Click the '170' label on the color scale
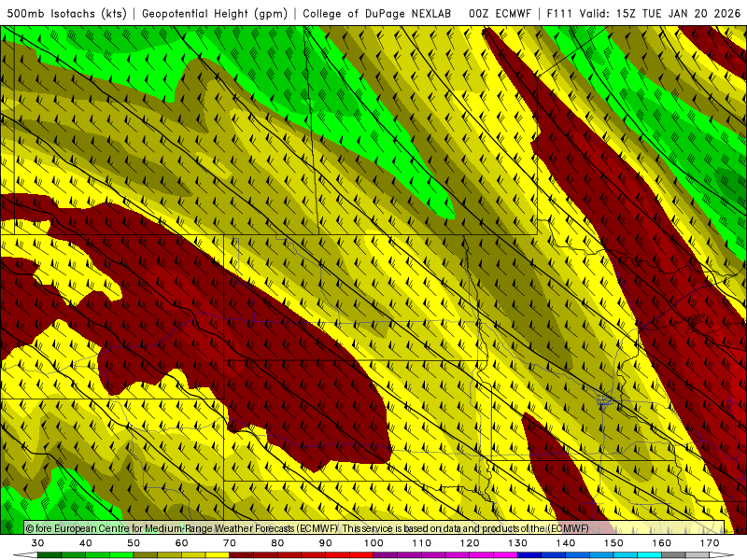 coord(710,543)
